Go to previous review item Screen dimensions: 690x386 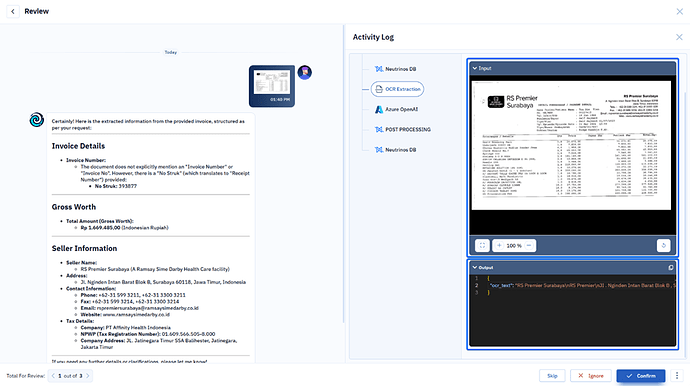(53, 376)
